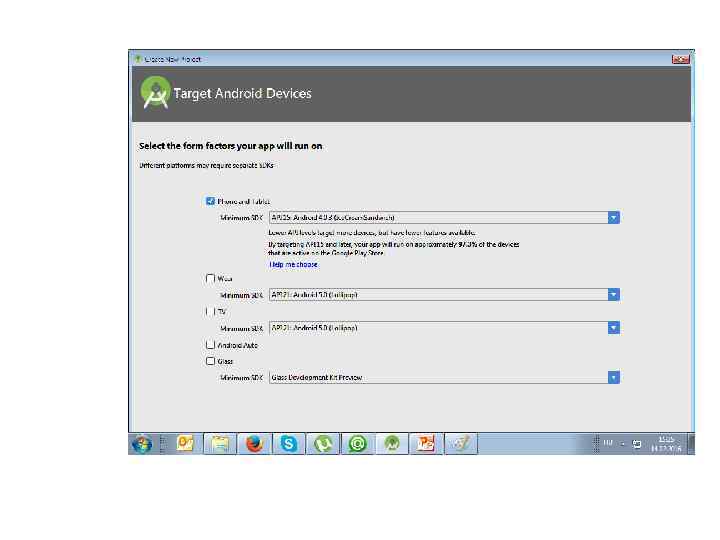Switch to Android Studio in the taskbar
Image resolution: width=720 pixels, height=540 pixels.
click(392, 444)
